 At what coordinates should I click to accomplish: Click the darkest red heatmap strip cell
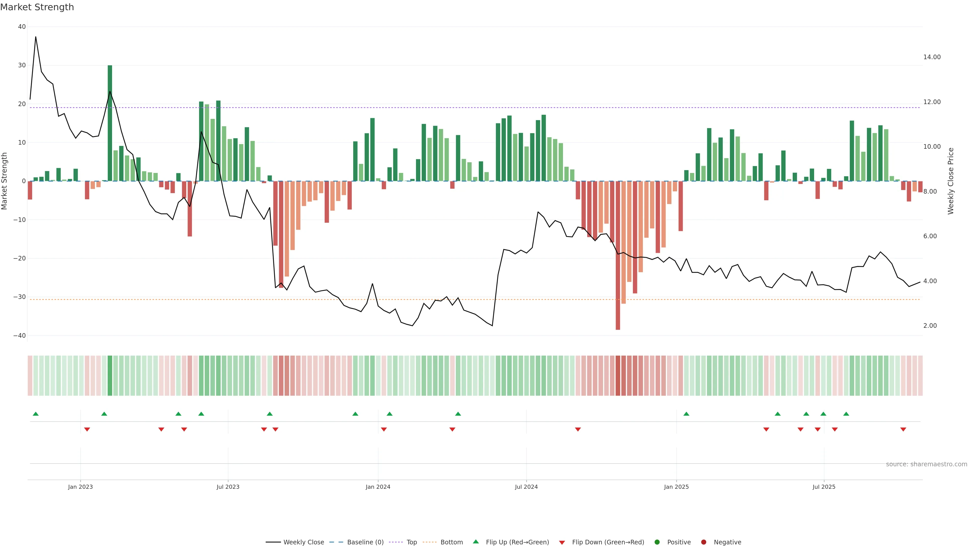[x=618, y=376]
